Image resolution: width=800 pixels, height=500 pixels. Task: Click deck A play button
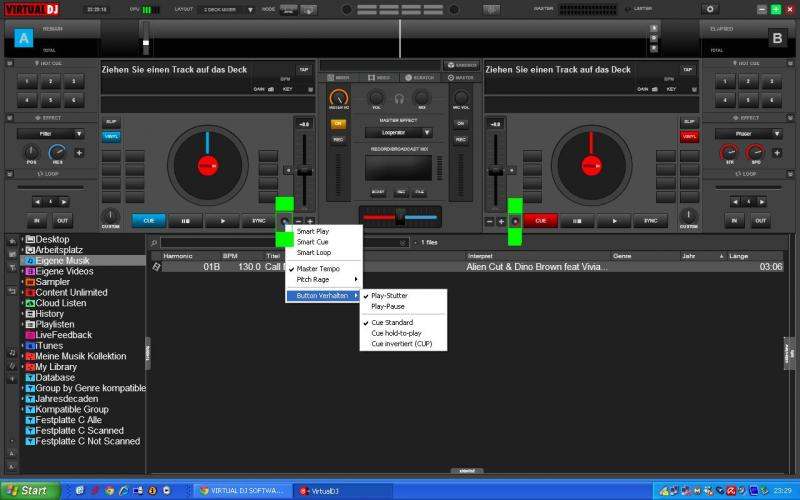(x=222, y=221)
